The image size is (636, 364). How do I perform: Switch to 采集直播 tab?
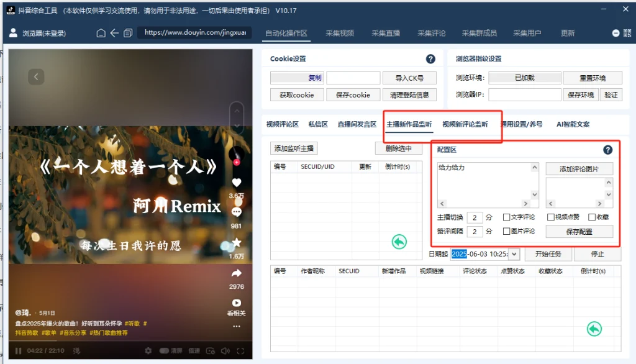click(x=386, y=33)
